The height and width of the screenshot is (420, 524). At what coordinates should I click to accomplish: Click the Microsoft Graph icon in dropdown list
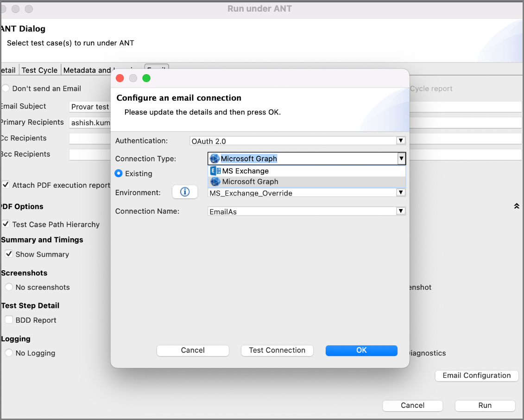coord(215,182)
